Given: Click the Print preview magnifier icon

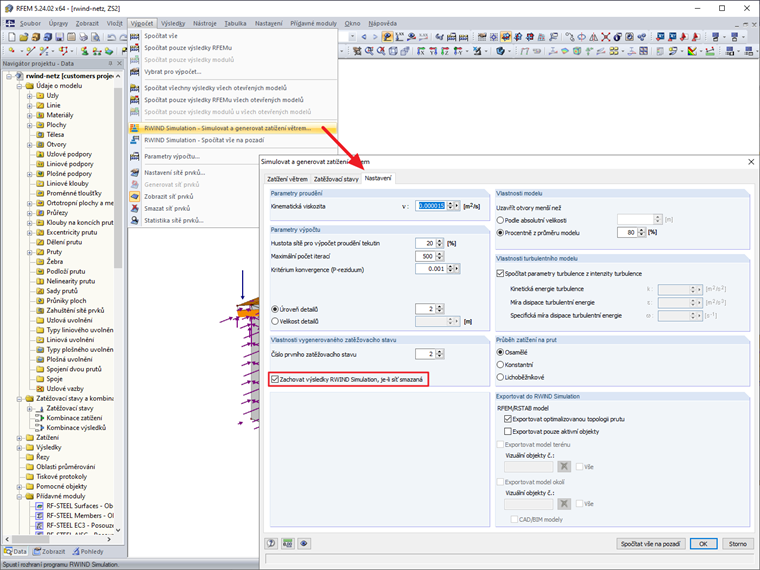Looking at the screenshot, I should click(95, 37).
